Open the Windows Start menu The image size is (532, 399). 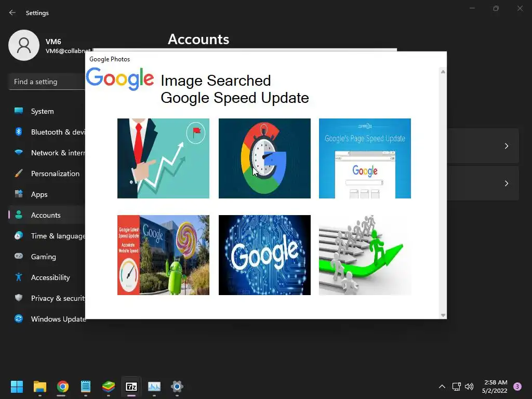point(17,387)
